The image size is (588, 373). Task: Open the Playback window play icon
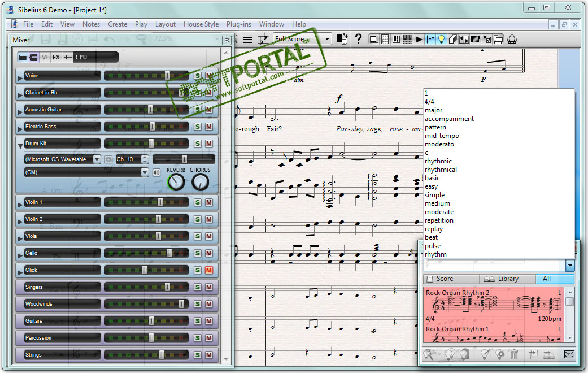pos(419,39)
